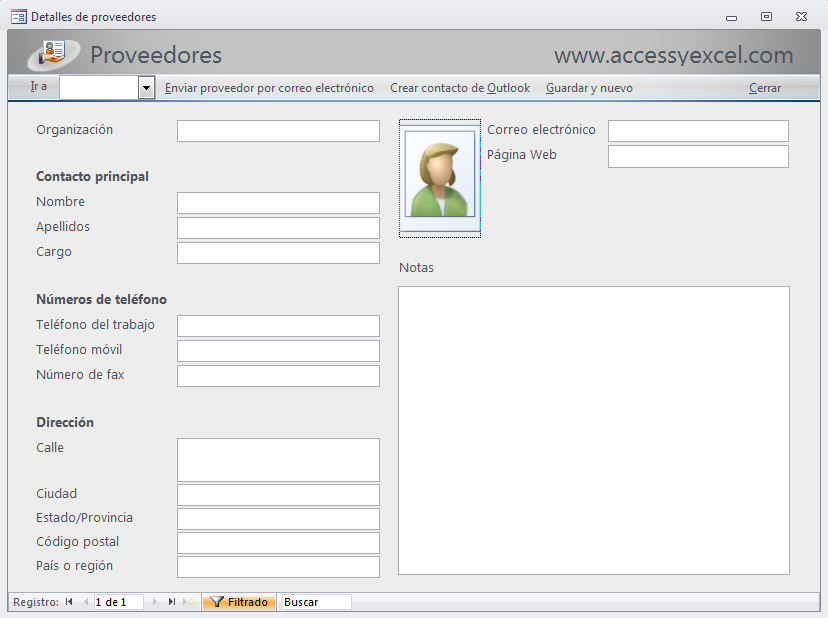The image size is (828, 618).
Task: Select Crear contacto de Outlook
Action: pyautogui.click(x=458, y=87)
